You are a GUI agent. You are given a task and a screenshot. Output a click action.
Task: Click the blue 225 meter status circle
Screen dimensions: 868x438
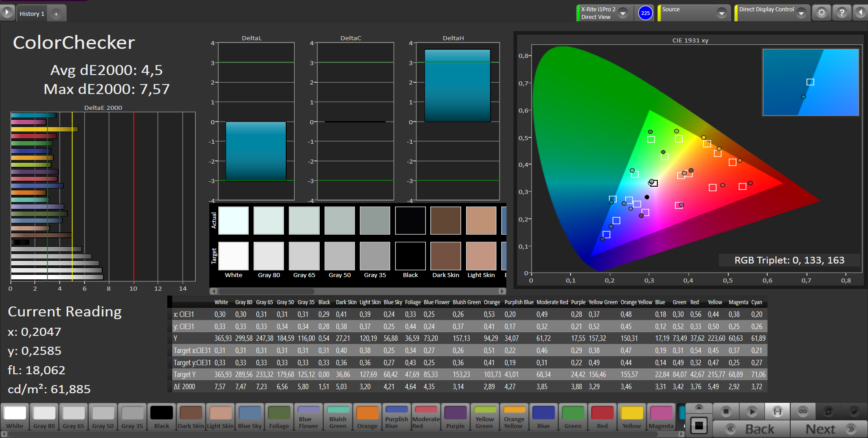(x=646, y=13)
